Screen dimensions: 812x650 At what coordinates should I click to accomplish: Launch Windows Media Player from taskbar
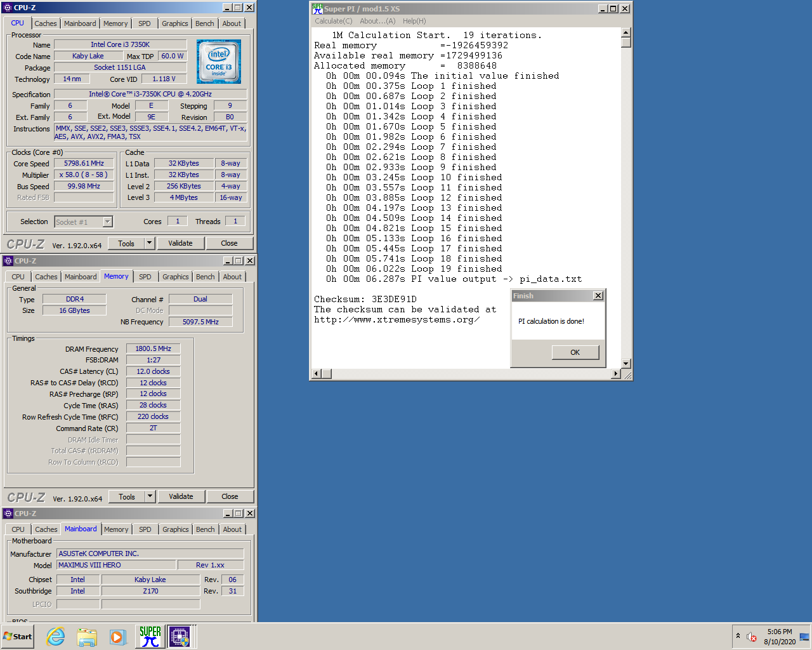click(x=118, y=637)
